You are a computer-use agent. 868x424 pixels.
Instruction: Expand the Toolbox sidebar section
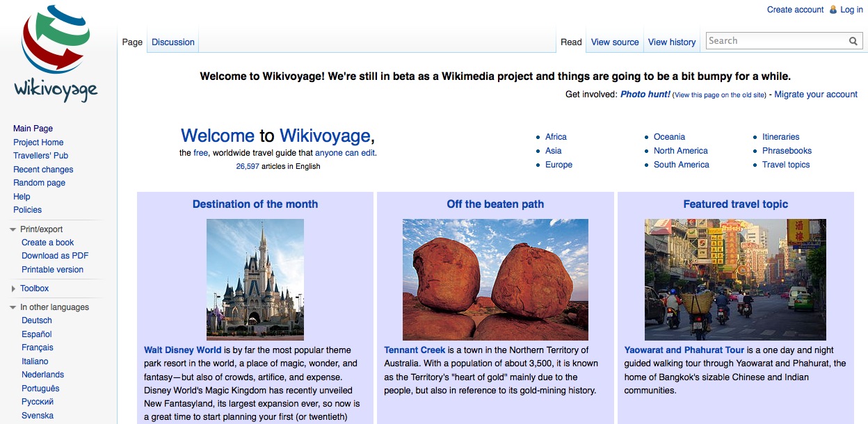click(x=13, y=288)
